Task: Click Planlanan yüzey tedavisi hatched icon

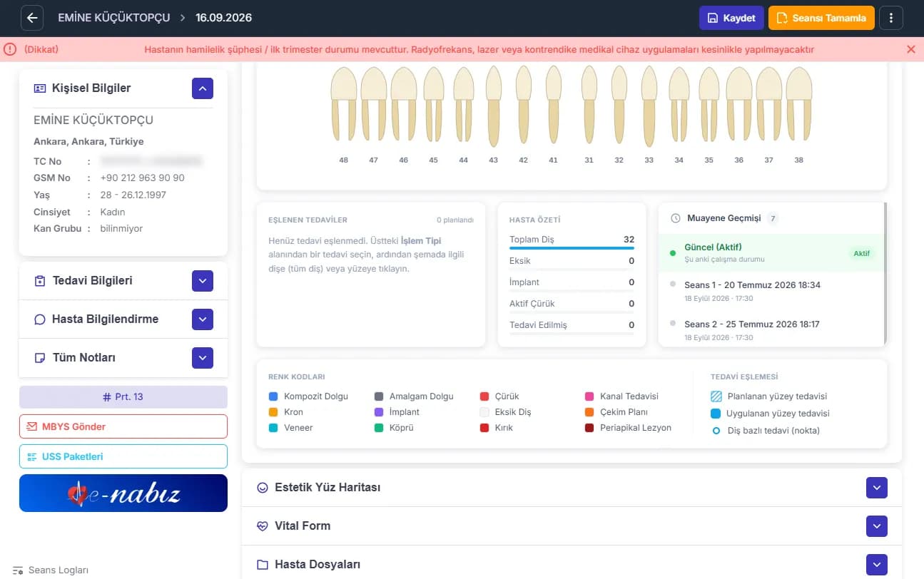Action: point(716,396)
